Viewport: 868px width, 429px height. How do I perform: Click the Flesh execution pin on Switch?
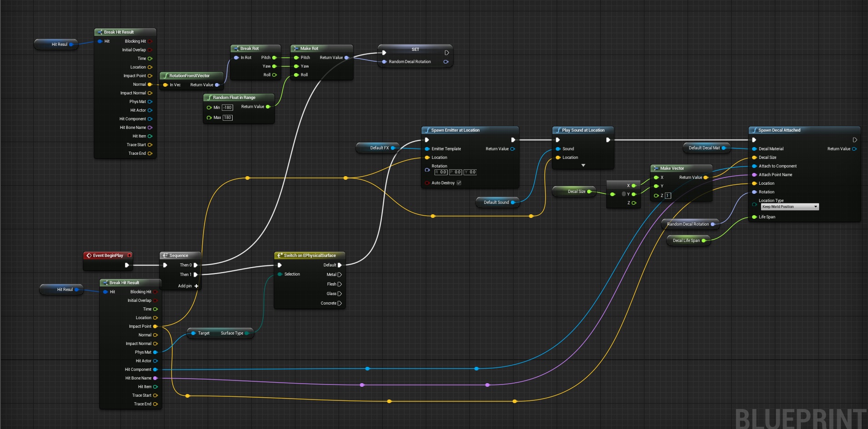pyautogui.click(x=339, y=284)
